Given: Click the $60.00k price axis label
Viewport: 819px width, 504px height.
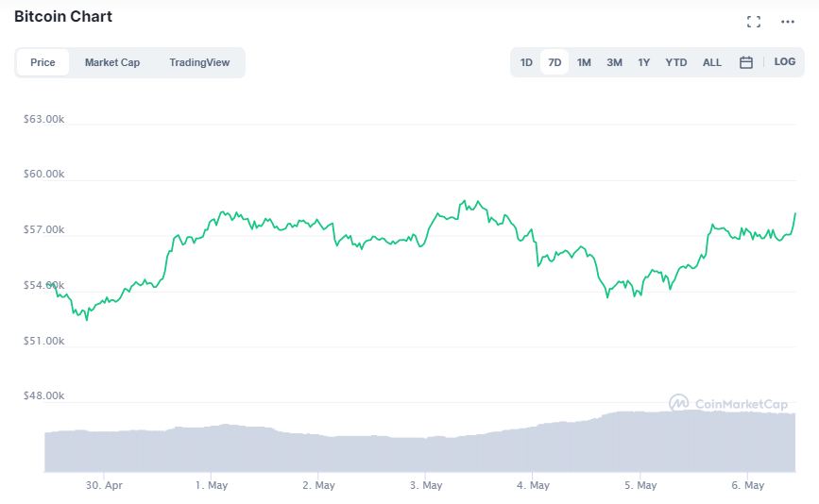Looking at the screenshot, I should [x=43, y=175].
